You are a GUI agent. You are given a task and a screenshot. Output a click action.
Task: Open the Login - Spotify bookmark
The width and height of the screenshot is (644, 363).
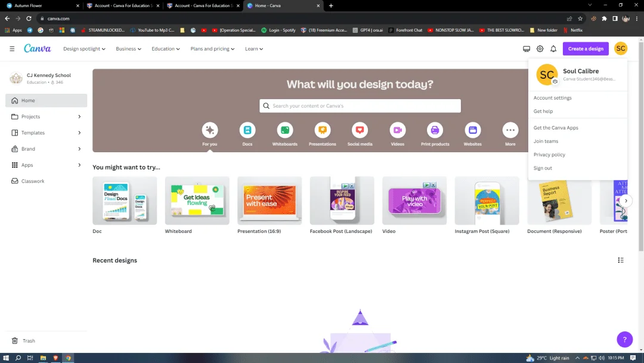tap(278, 30)
